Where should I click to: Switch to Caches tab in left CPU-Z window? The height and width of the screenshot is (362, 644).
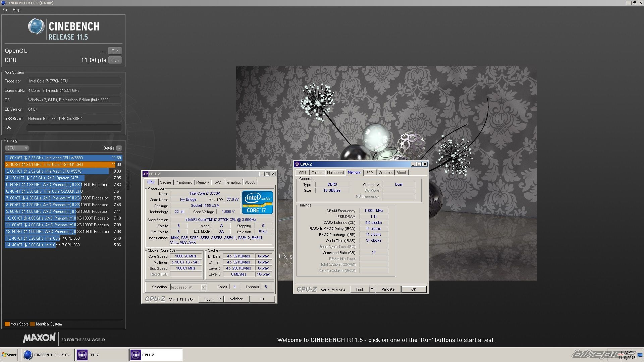pos(166,182)
